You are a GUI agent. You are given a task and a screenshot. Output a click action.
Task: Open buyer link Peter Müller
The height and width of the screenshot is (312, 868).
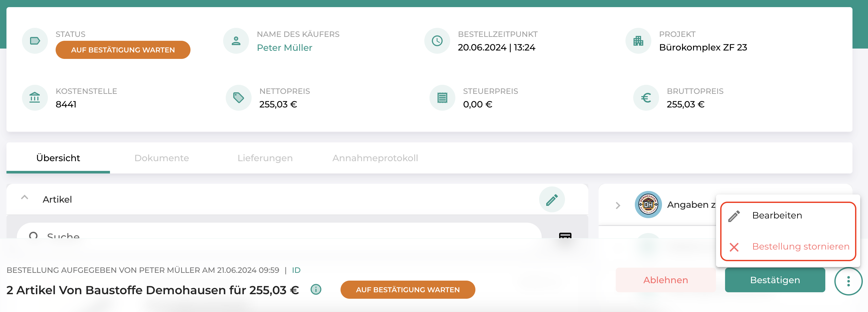coord(284,48)
